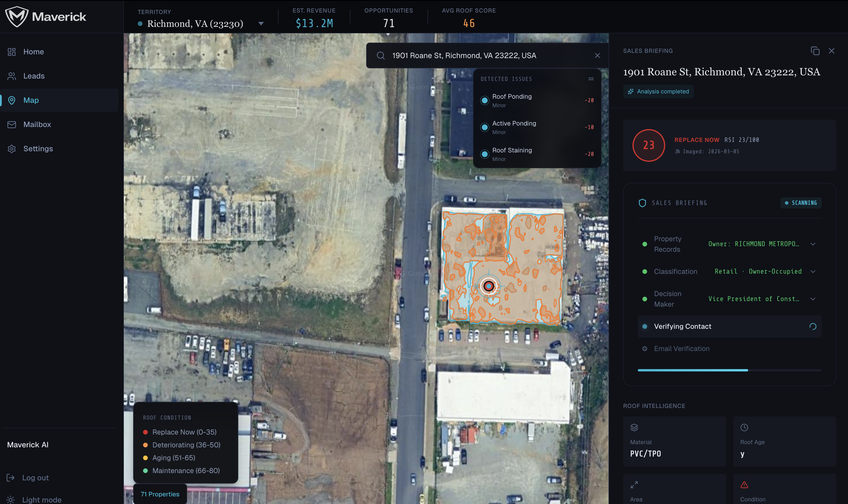Click the Leads people icon
Screen dimensions: 848x504
12,76
